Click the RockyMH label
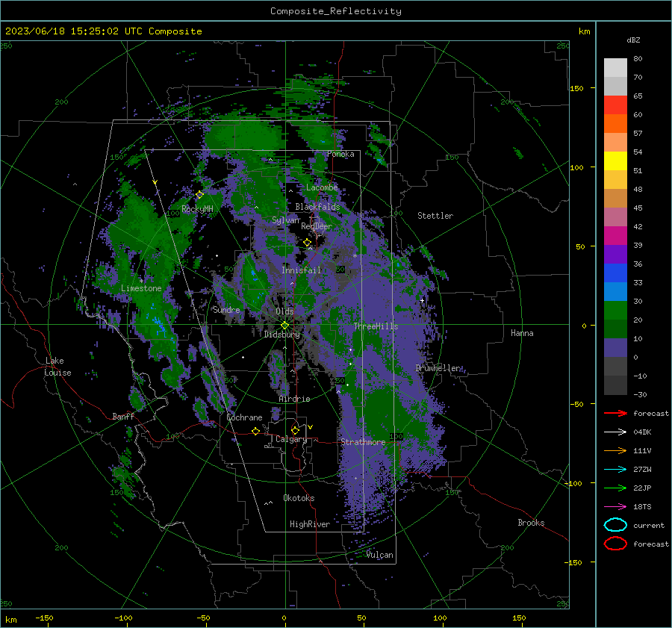Screen dimensions: 672x628 coord(197,209)
